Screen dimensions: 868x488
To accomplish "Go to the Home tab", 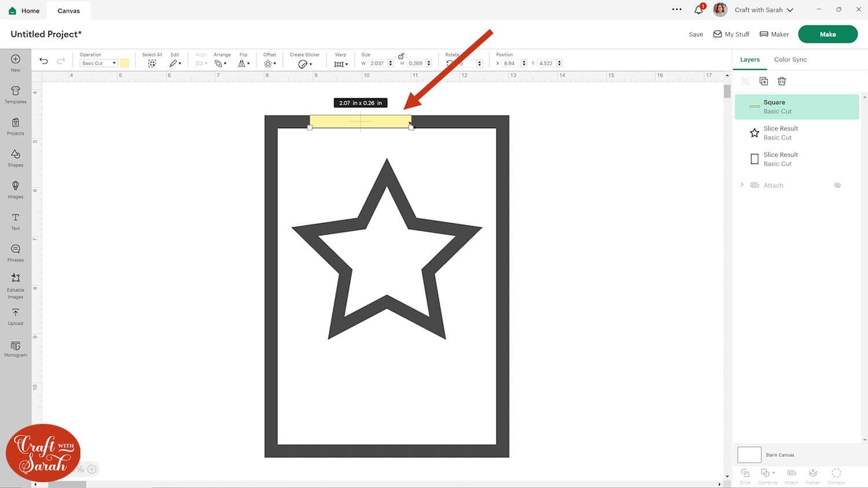I will click(x=24, y=10).
